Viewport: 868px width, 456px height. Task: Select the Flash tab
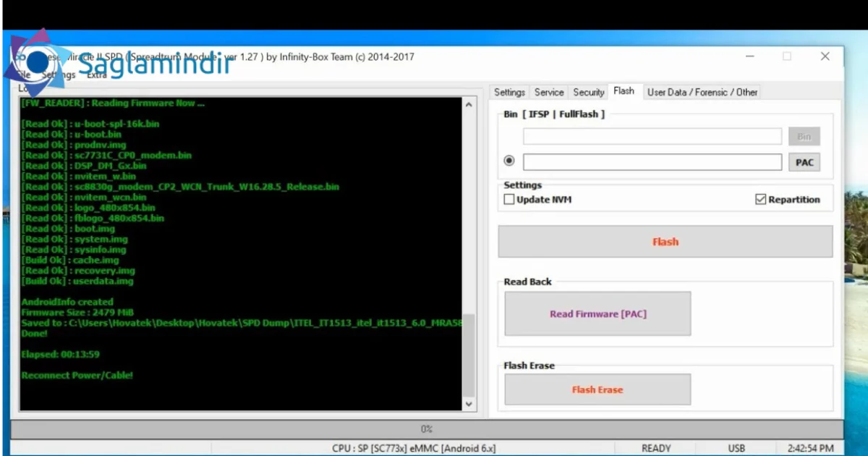(624, 91)
